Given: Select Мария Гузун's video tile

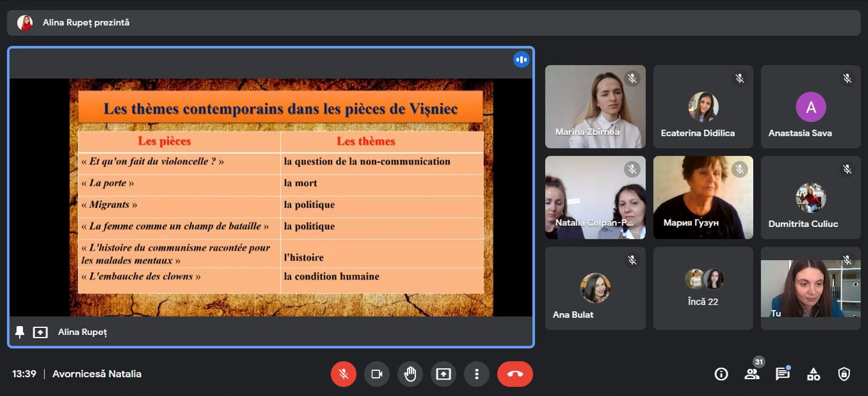Looking at the screenshot, I should (703, 197).
